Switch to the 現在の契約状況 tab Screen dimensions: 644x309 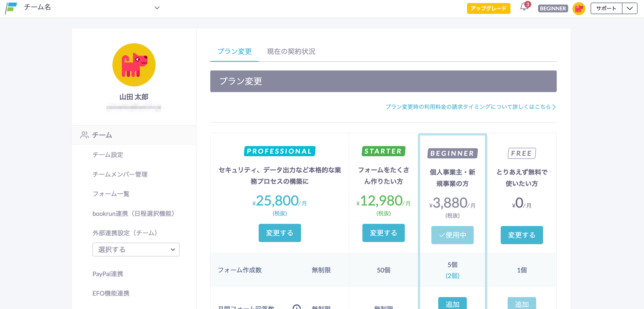click(291, 52)
